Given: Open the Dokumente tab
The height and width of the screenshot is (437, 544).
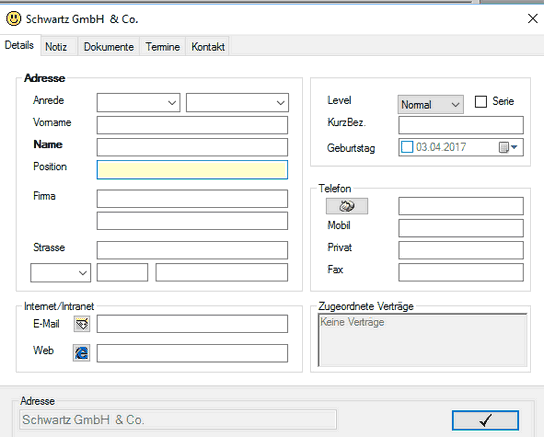Looking at the screenshot, I should (x=109, y=47).
